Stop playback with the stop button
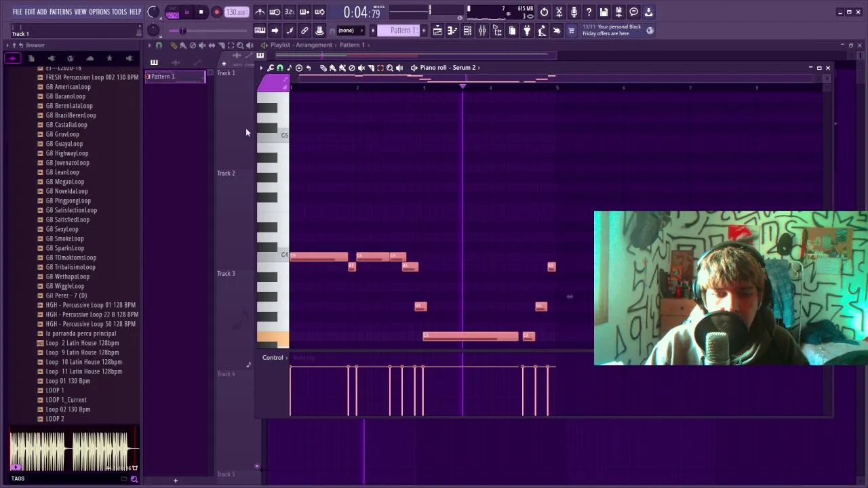868x488 pixels. (x=201, y=12)
